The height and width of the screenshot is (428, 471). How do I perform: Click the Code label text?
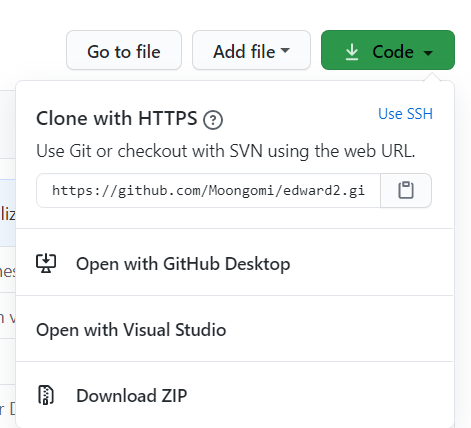point(393,52)
